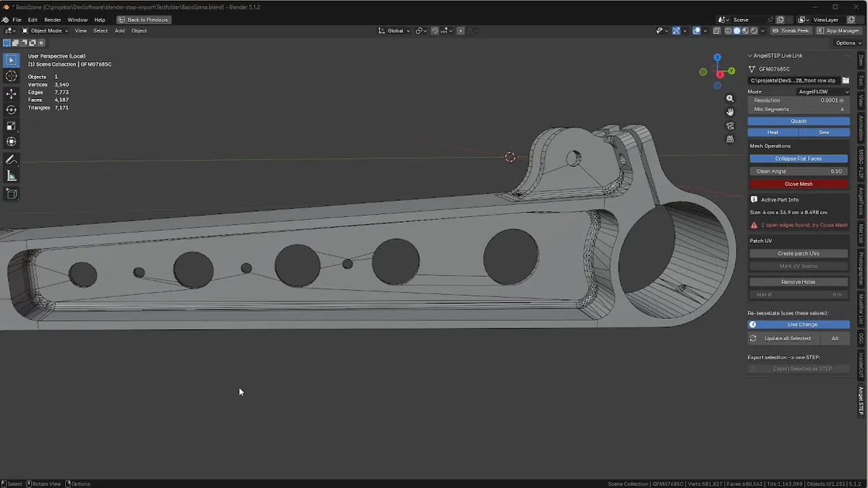
Task: Activate the Add Cube tool
Action: [x=11, y=194]
